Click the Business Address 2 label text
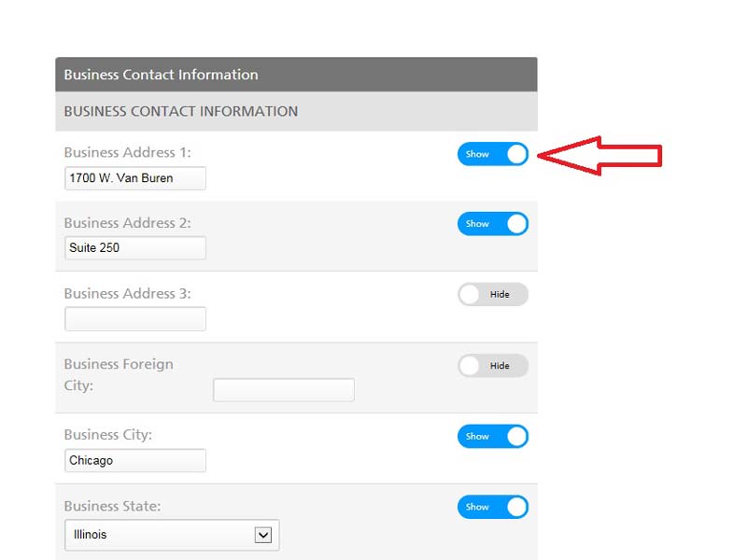This screenshot has height=560, width=747. tap(127, 223)
